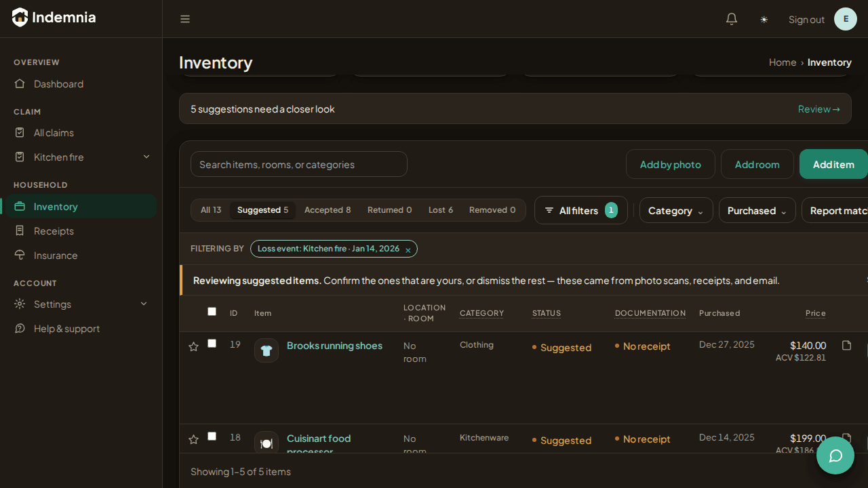Expand the Kitchen fire claim submenu
This screenshot has height=488, width=868.
[x=146, y=157]
